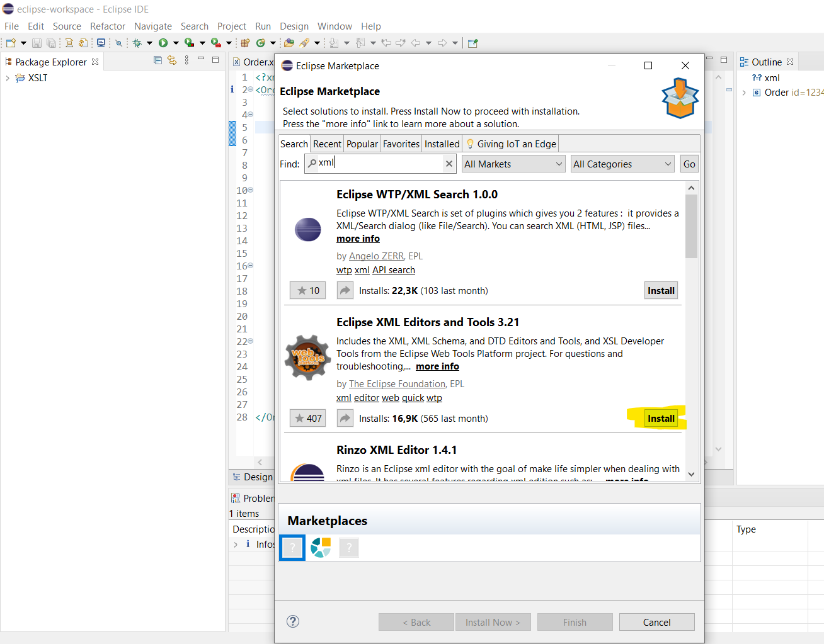Click the Find text input field
Image resolution: width=824 pixels, height=644 pixels.
[380, 164]
